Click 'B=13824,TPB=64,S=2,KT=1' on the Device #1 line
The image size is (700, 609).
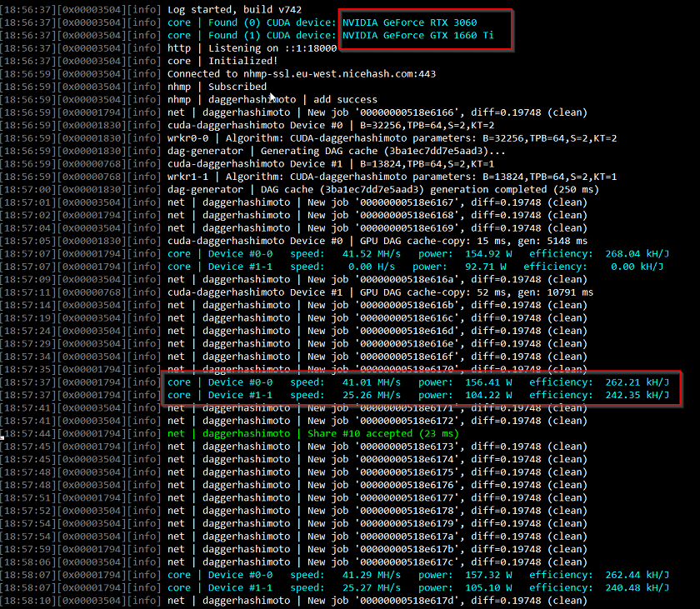(x=427, y=164)
